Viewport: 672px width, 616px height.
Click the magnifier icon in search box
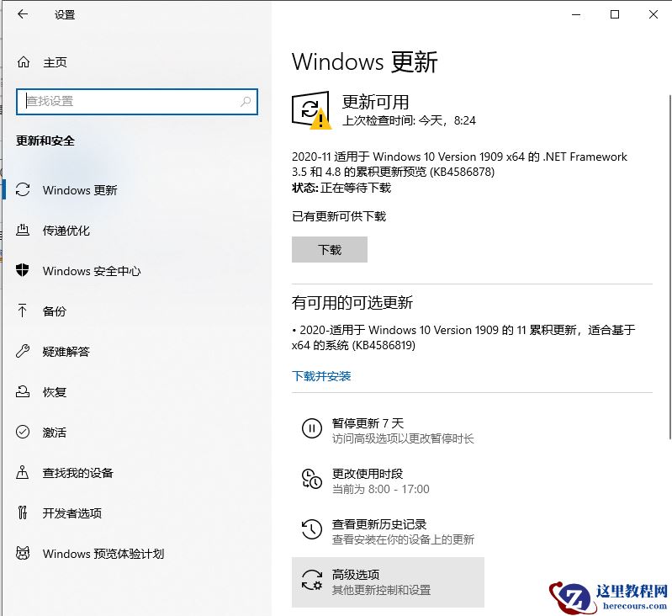pyautogui.click(x=246, y=102)
